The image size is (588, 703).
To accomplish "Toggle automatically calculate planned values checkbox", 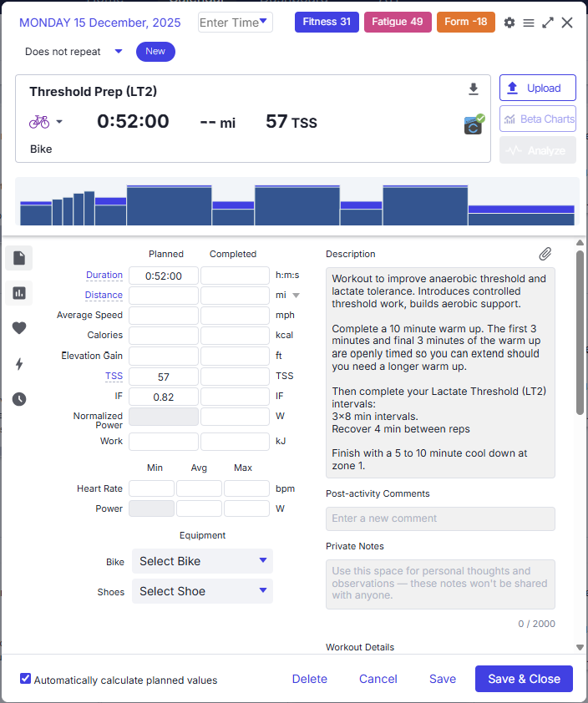I will pos(26,679).
